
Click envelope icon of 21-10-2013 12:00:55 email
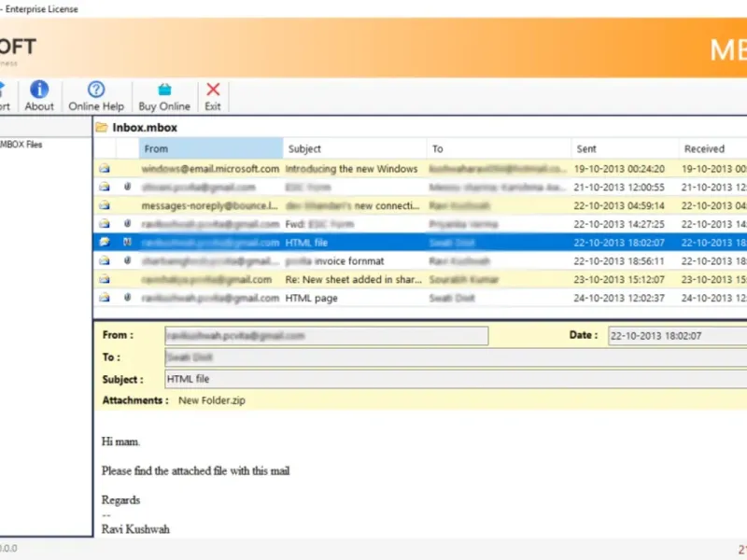(x=105, y=188)
